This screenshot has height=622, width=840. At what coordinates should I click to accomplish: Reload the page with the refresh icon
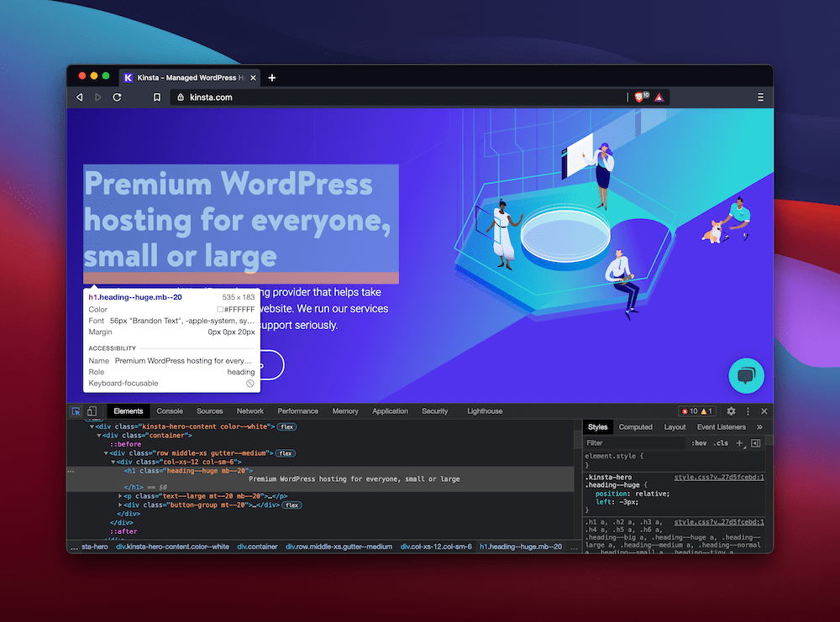(x=117, y=97)
